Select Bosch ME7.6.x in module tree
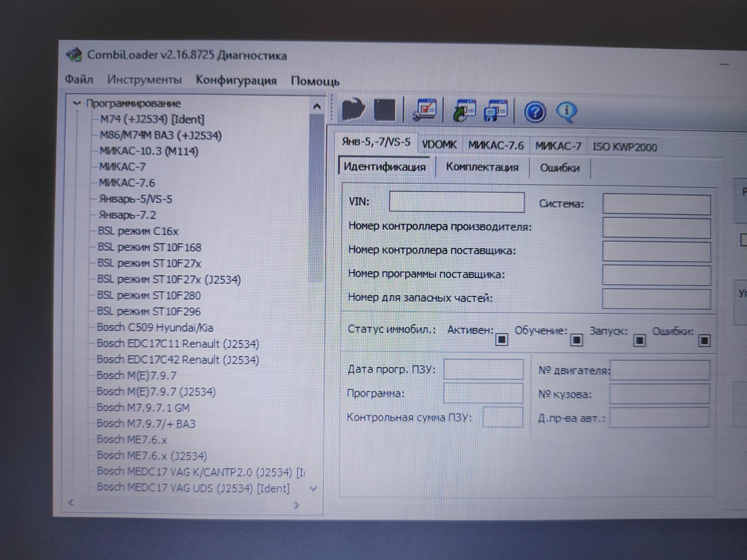747x560 pixels. point(132,440)
